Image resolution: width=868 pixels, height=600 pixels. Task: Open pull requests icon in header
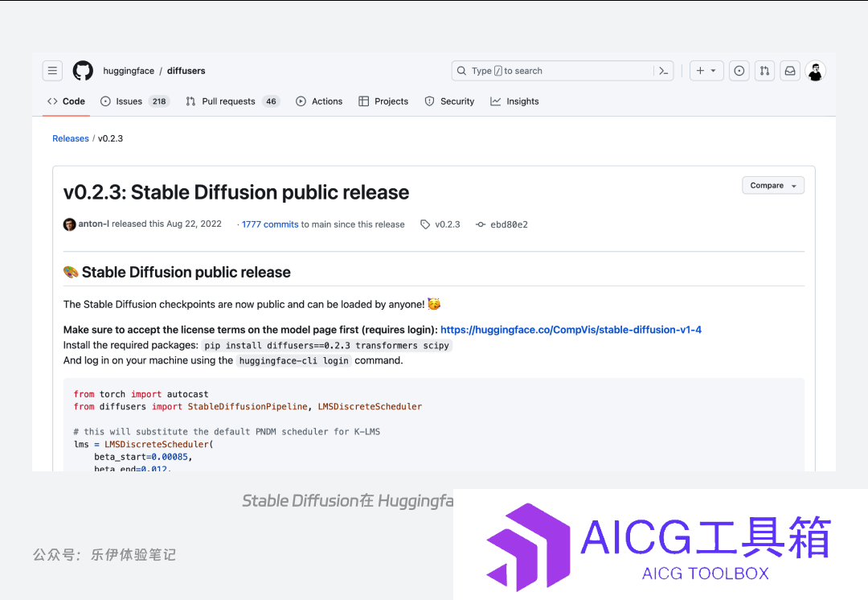point(764,71)
